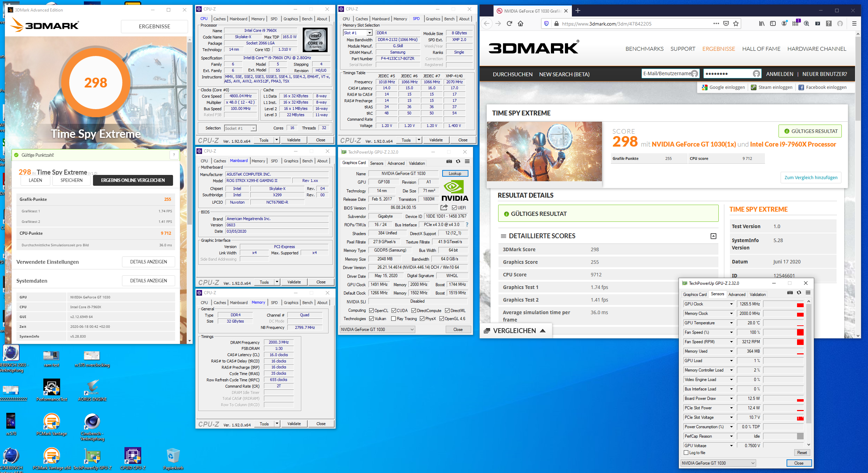Open BENCHMARKS in 3DMark site menu
868x473 pixels.
pyautogui.click(x=644, y=49)
